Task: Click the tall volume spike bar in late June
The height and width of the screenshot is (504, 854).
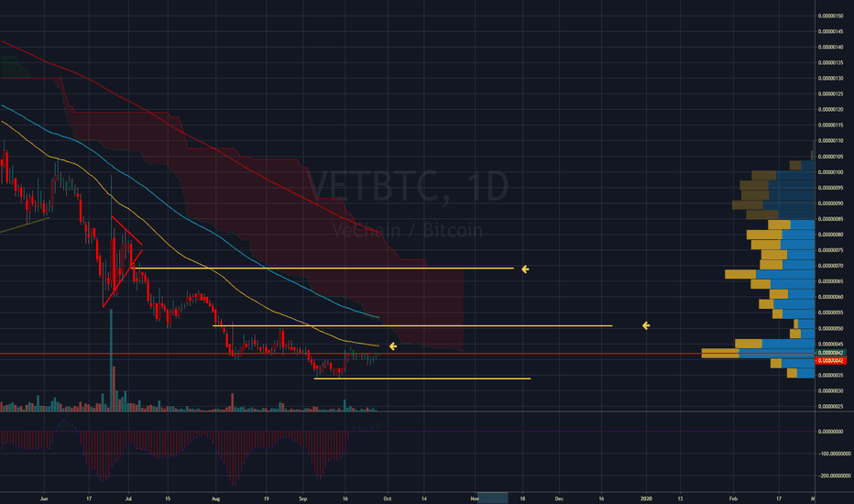Action: (x=111, y=359)
